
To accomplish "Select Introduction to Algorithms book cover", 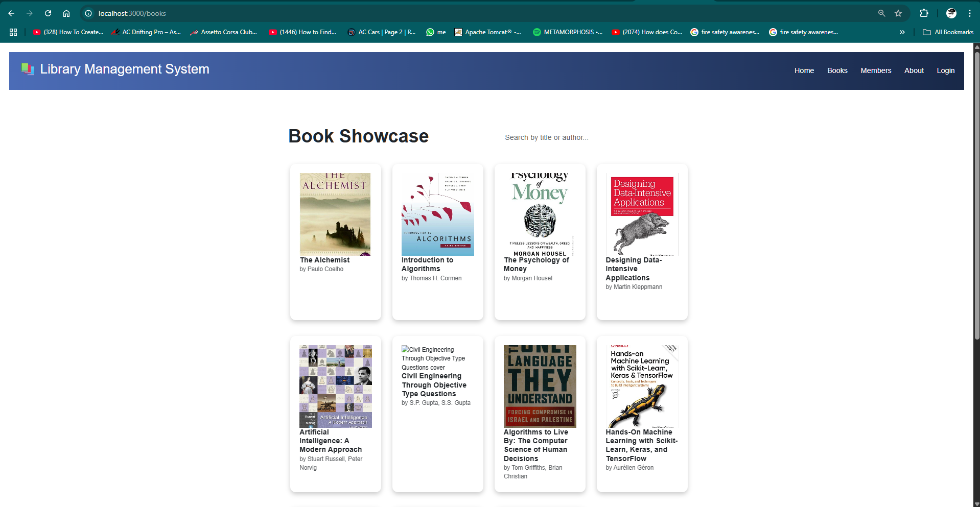I will (438, 214).
